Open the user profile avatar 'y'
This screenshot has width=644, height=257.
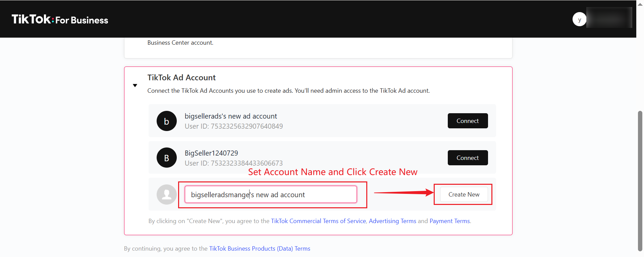click(579, 19)
